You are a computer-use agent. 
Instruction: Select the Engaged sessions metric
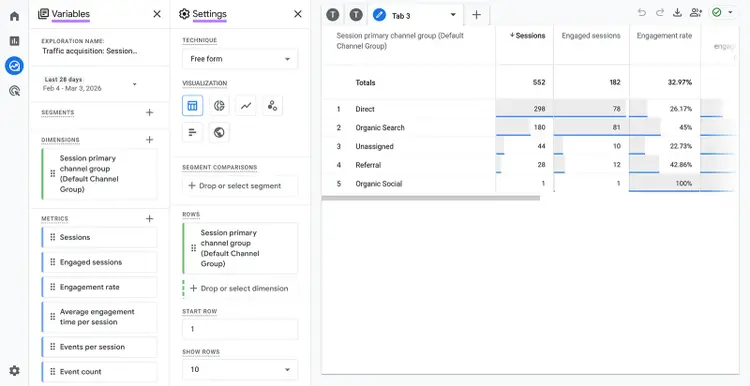[x=99, y=262]
